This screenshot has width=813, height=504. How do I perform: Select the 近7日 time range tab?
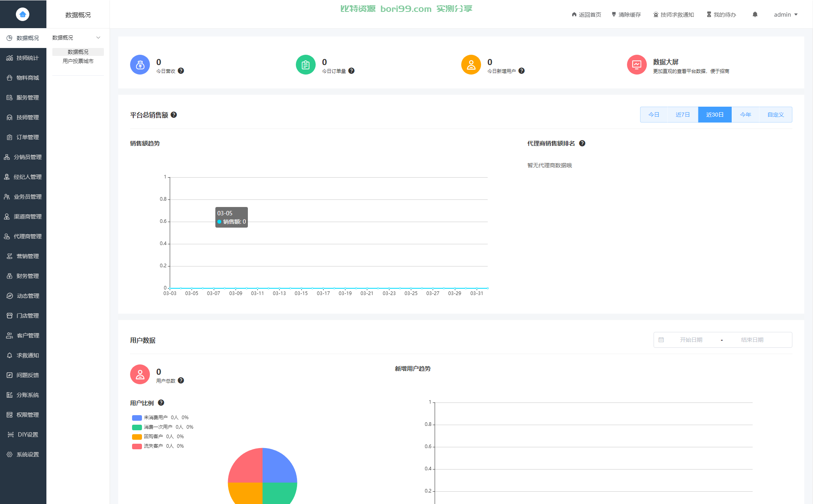pos(683,115)
